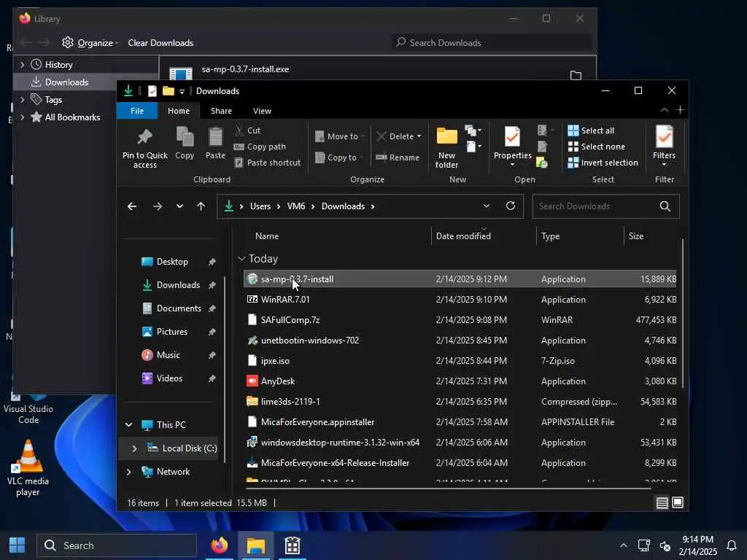Click VM6 in address breadcrumb
This screenshot has width=747, height=560.
(296, 206)
